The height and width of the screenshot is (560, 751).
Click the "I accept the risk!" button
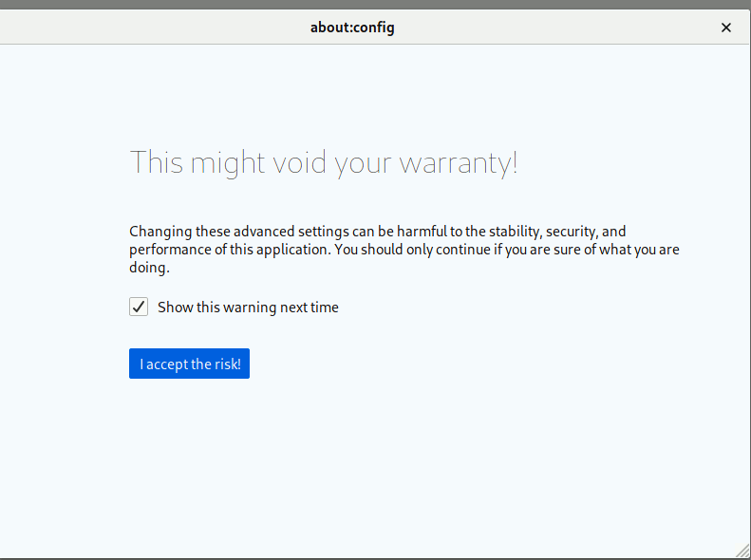189,364
